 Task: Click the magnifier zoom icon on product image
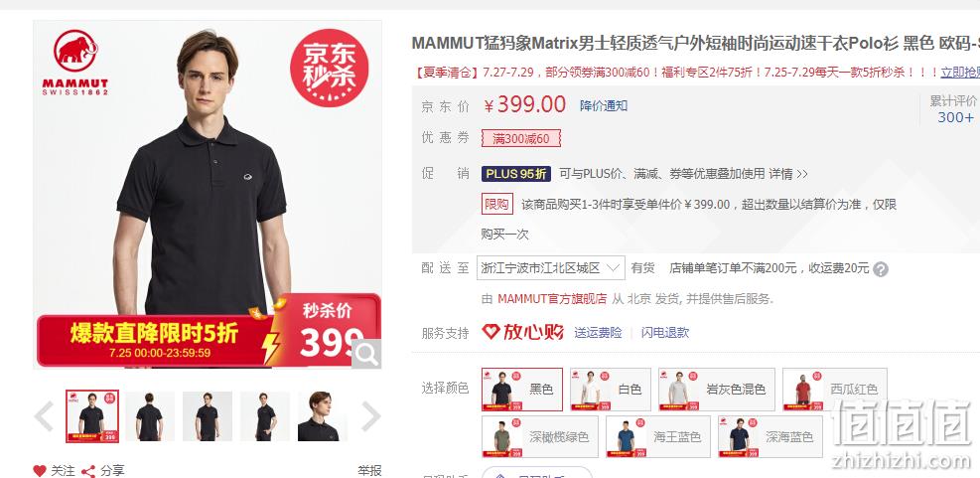[x=366, y=354]
